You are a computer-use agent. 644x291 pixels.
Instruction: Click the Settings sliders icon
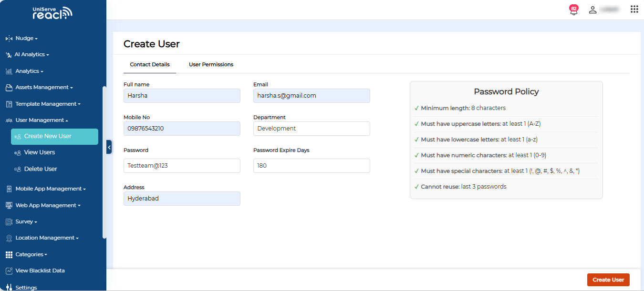tap(9, 287)
